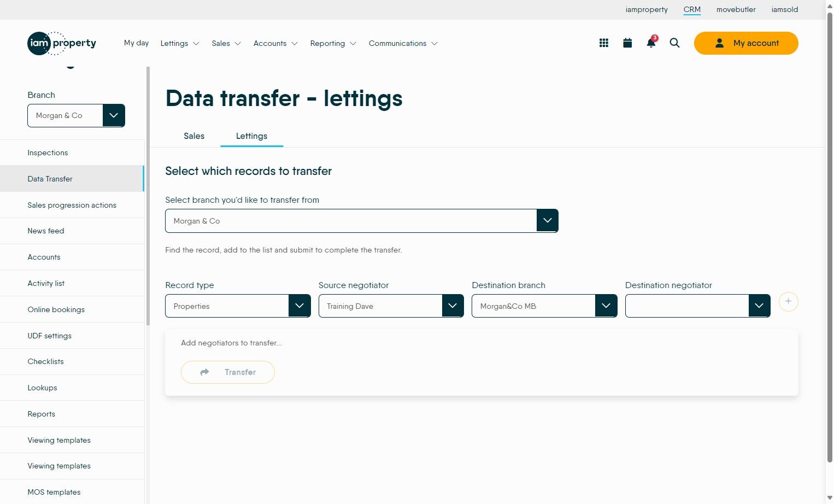Open Lookups in sidebar

(x=72, y=388)
